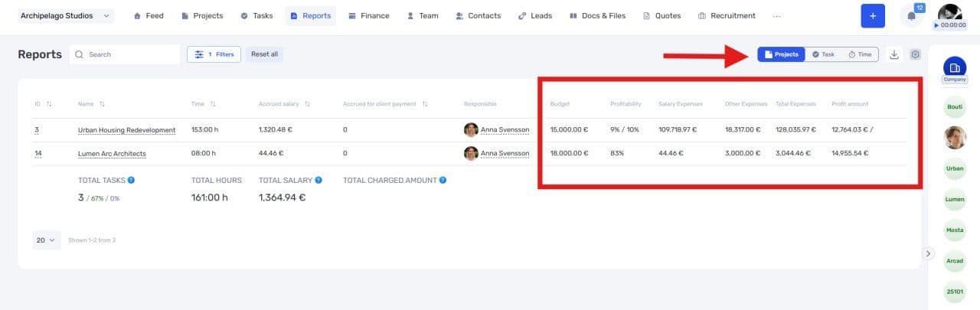Click the blue plus create button

[x=873, y=15]
